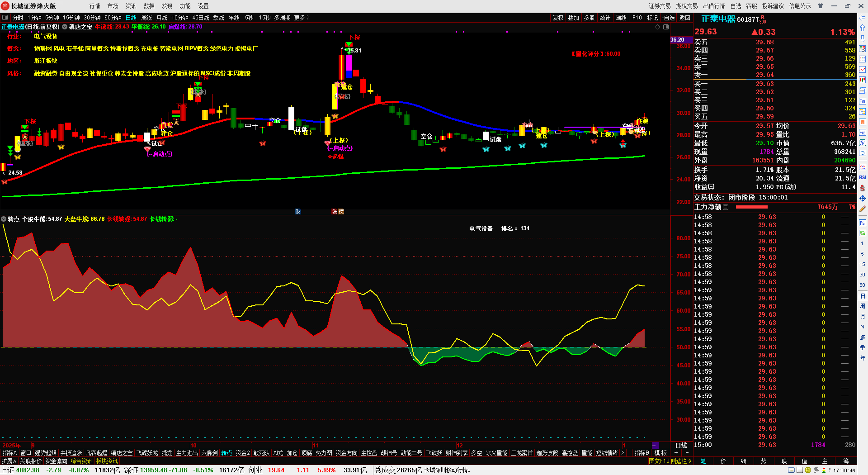Switch to the 资金流向 tab

(x=57, y=461)
